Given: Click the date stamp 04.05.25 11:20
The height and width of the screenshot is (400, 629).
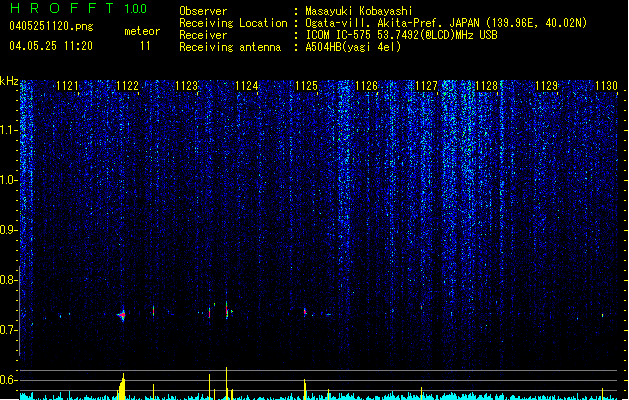Looking at the screenshot, I should (51, 46).
